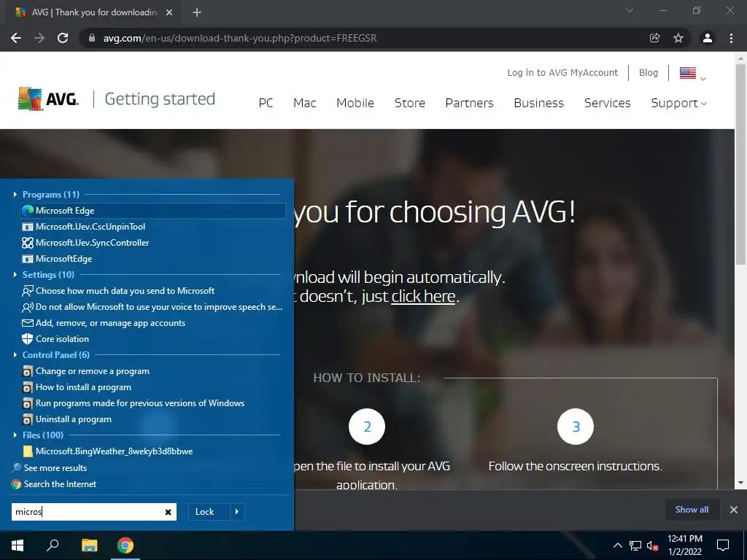Open Change or remove a program
This screenshot has width=747, height=560.
pyautogui.click(x=86, y=371)
